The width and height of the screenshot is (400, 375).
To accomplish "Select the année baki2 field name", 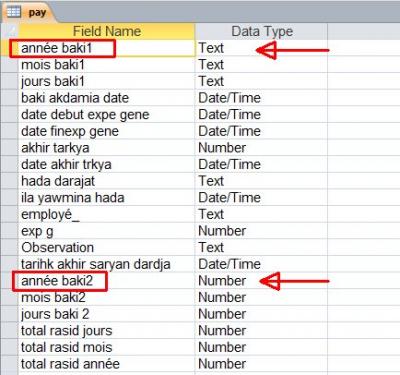I will [x=107, y=281].
